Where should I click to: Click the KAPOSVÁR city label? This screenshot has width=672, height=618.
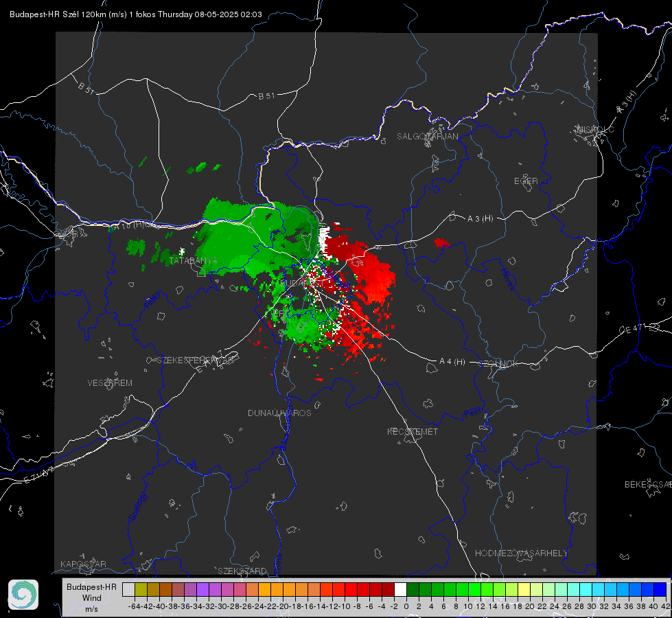tap(83, 564)
